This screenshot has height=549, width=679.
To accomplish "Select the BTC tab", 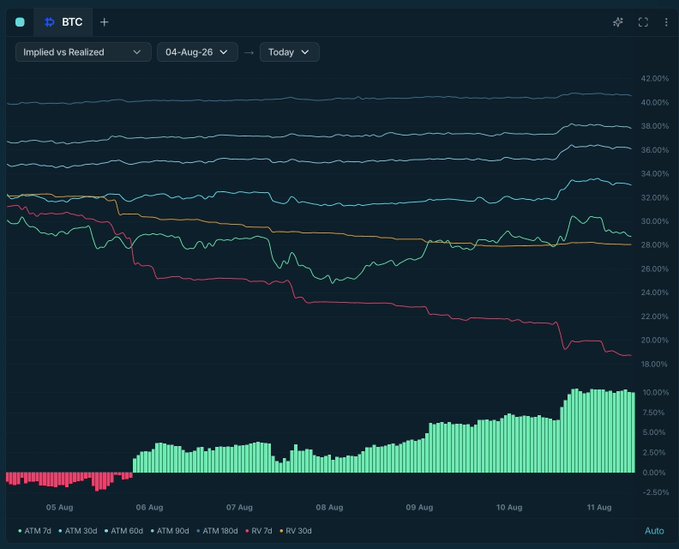I will pyautogui.click(x=63, y=22).
